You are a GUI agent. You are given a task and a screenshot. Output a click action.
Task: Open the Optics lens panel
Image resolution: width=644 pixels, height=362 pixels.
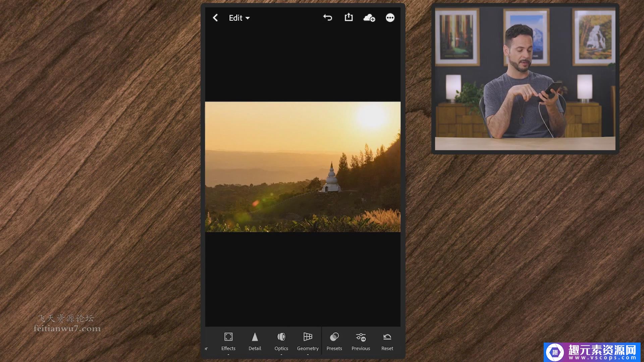point(281,341)
